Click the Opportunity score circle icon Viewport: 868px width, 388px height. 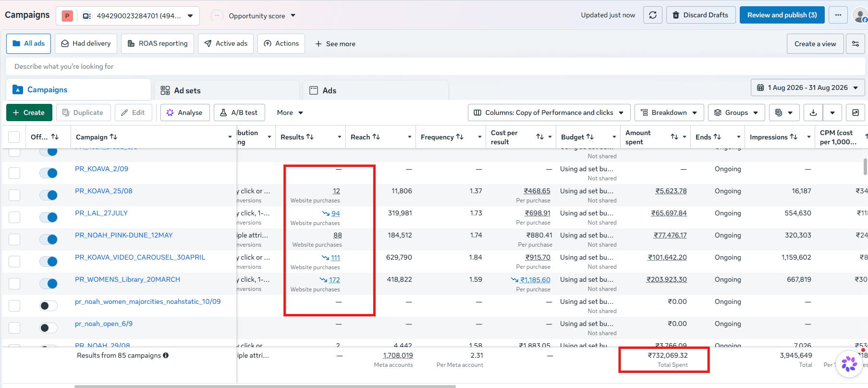[217, 16]
